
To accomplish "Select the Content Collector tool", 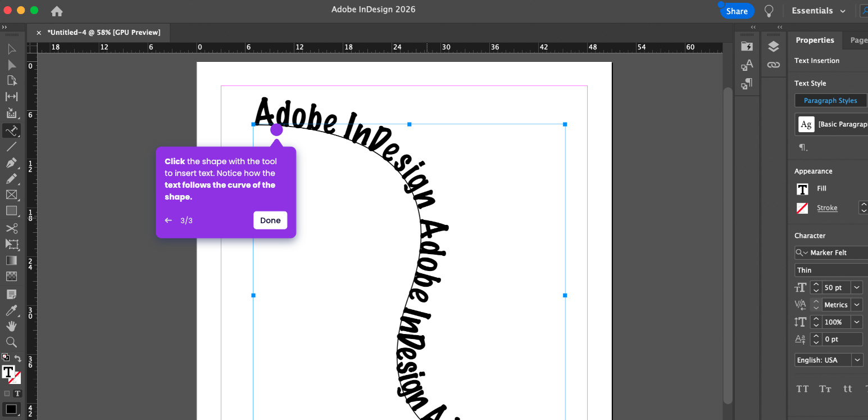I will coord(11,113).
